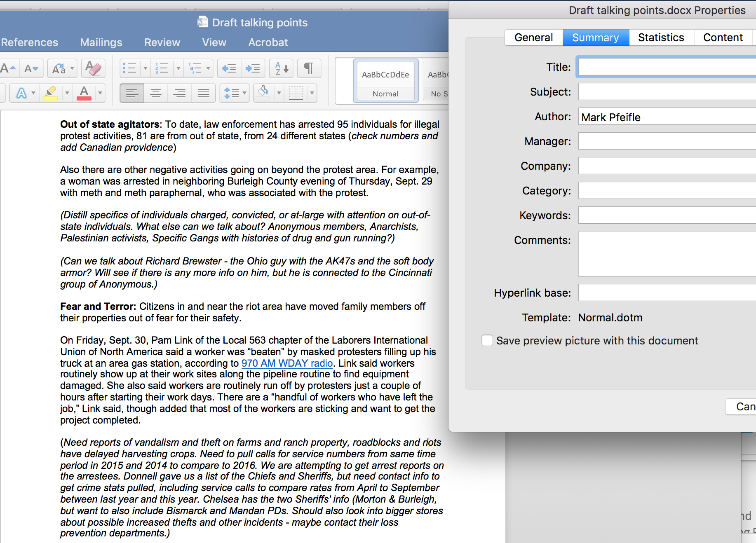Click the Comments text area
Viewport: 756px width, 543px height.
[x=667, y=254]
